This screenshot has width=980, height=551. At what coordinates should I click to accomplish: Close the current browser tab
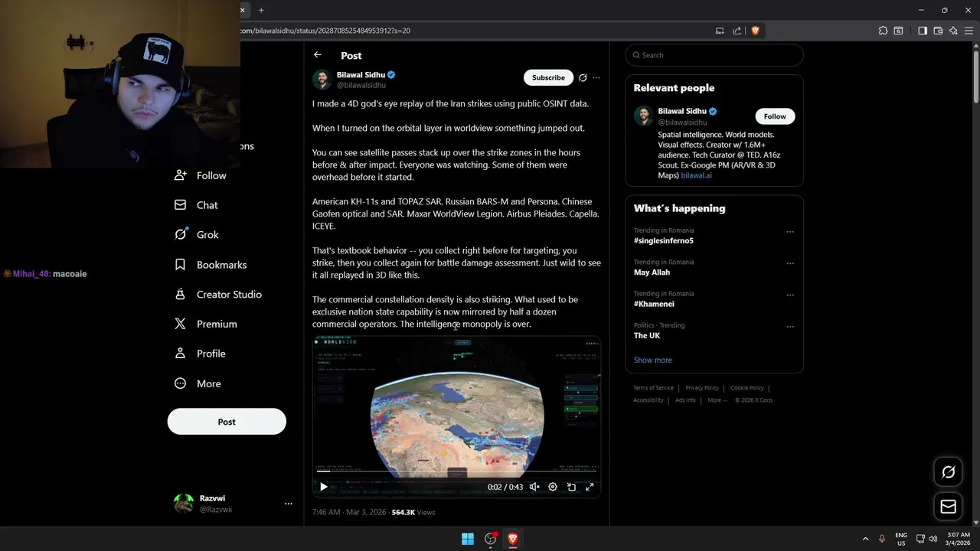point(243,10)
